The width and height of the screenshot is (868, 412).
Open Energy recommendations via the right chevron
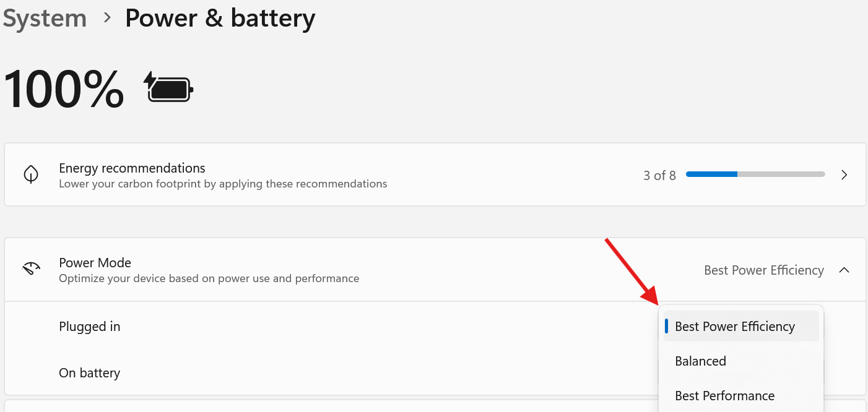[844, 175]
